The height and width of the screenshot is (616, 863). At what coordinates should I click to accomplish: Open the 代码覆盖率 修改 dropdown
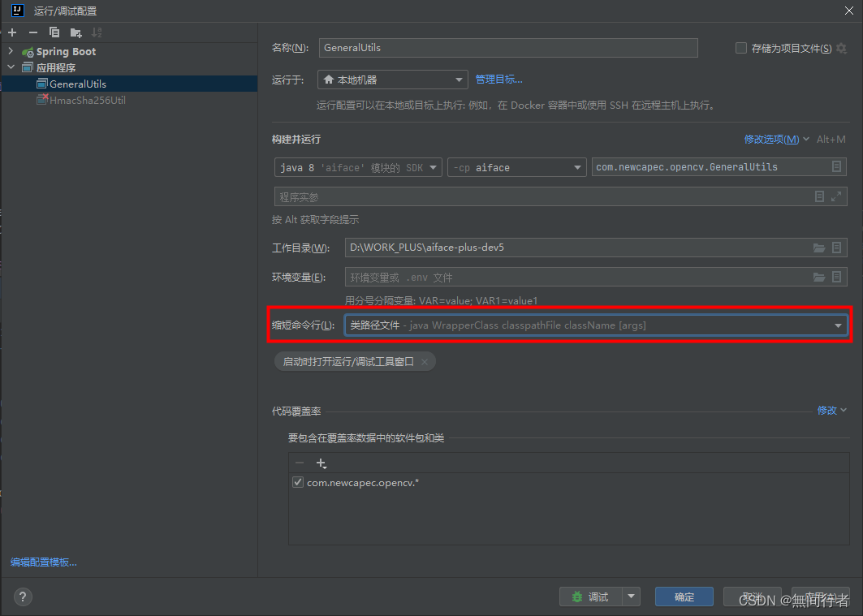[831, 411]
